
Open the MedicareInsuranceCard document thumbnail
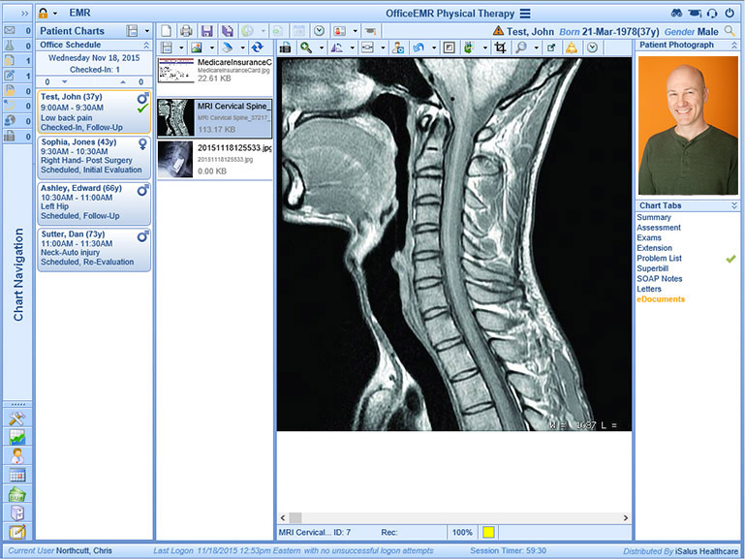click(176, 71)
